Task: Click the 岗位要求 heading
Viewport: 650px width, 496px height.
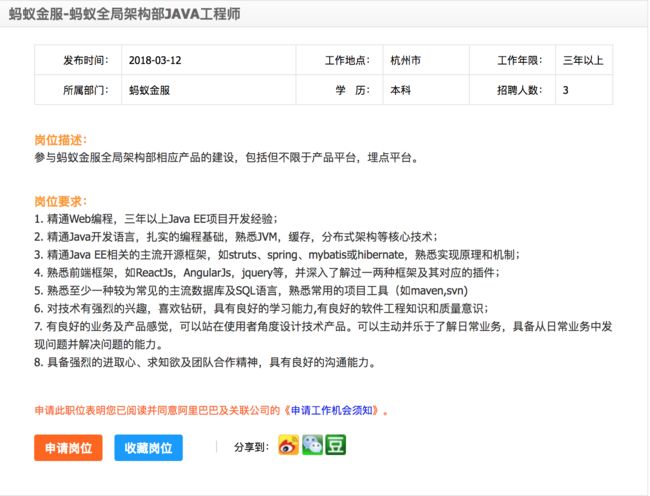Action: pos(61,201)
